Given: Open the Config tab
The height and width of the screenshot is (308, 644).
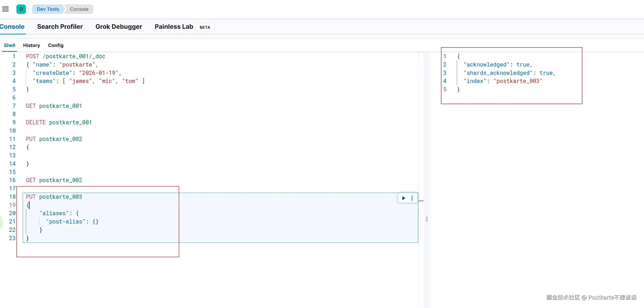Looking at the screenshot, I should pyautogui.click(x=56, y=45).
